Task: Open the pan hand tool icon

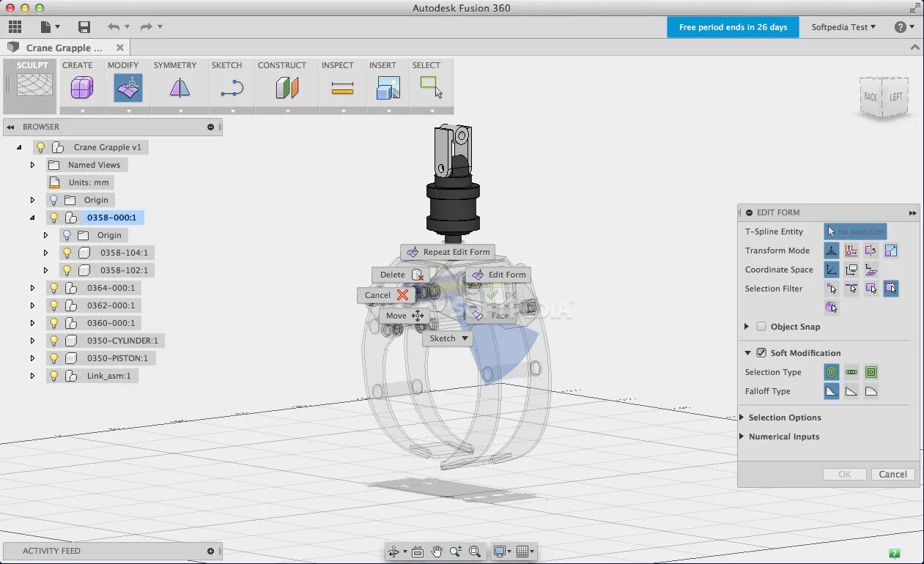Action: pos(437,552)
